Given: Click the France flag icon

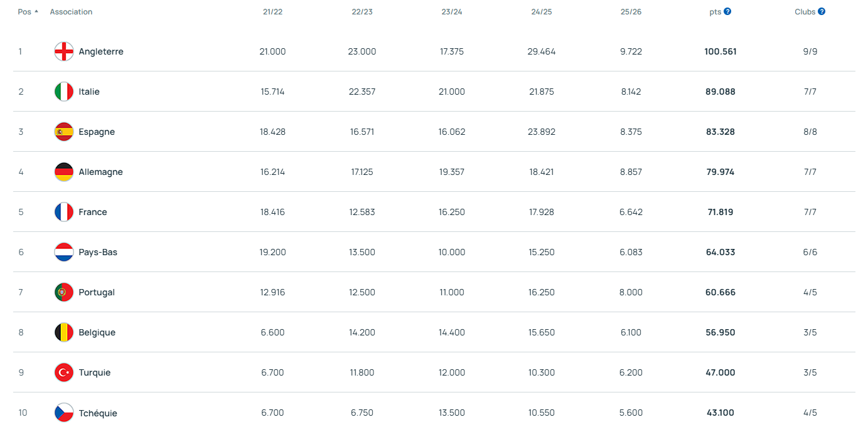Looking at the screenshot, I should click(64, 212).
